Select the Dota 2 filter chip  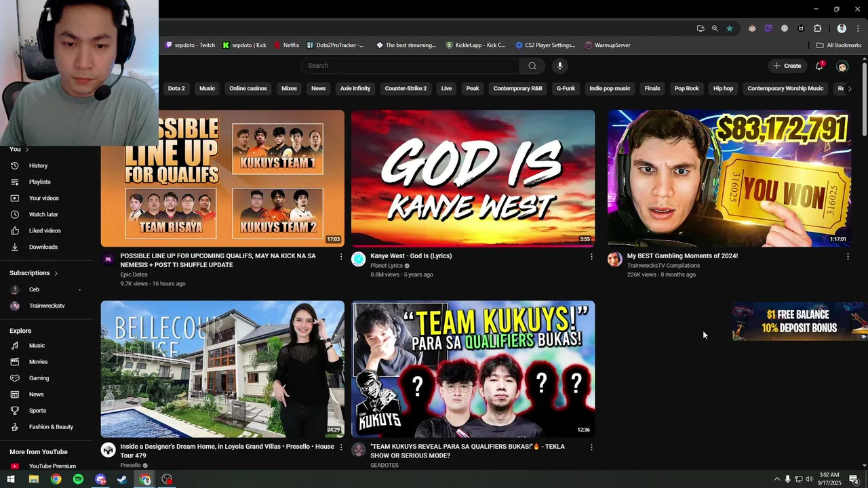(x=176, y=89)
